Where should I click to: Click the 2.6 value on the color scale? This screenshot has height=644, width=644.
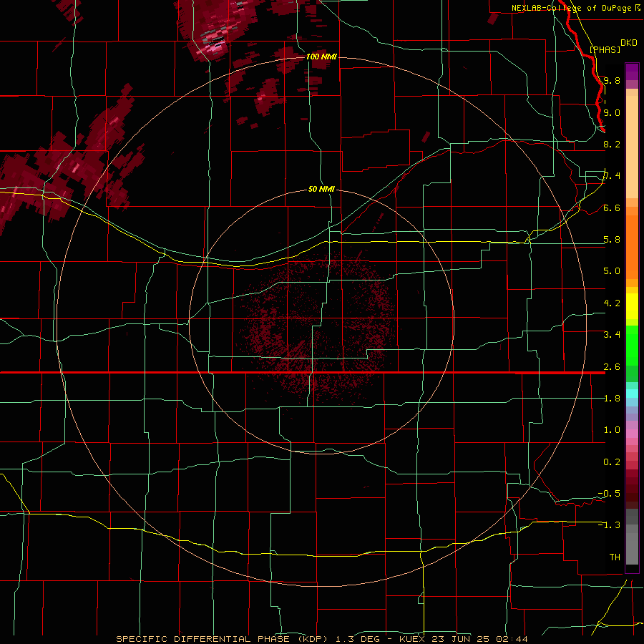click(x=612, y=367)
